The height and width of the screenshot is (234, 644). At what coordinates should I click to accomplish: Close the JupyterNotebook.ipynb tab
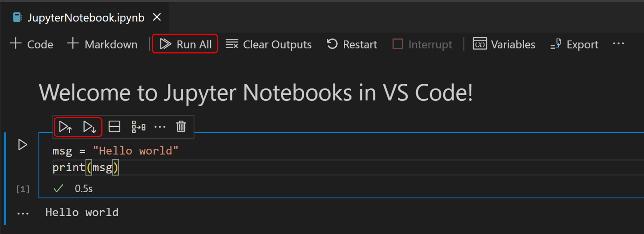(x=157, y=17)
